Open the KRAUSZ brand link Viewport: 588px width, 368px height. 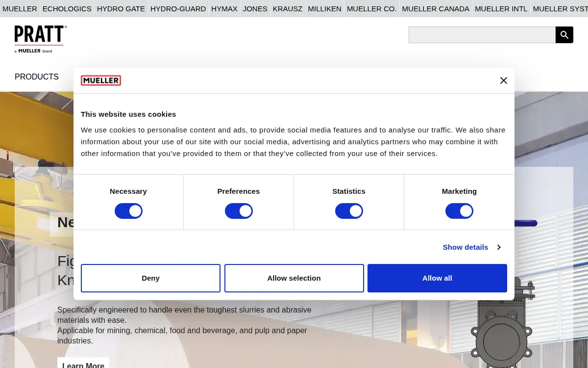(288, 8)
